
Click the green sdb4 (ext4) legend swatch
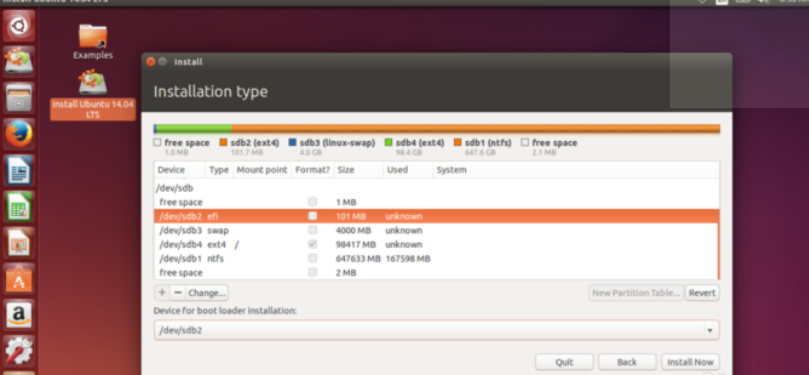click(x=389, y=142)
